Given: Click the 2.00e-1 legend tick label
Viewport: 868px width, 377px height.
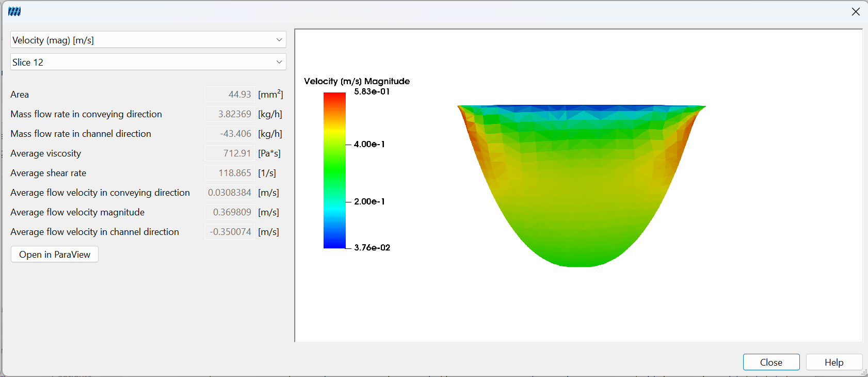Looking at the screenshot, I should pos(369,201).
